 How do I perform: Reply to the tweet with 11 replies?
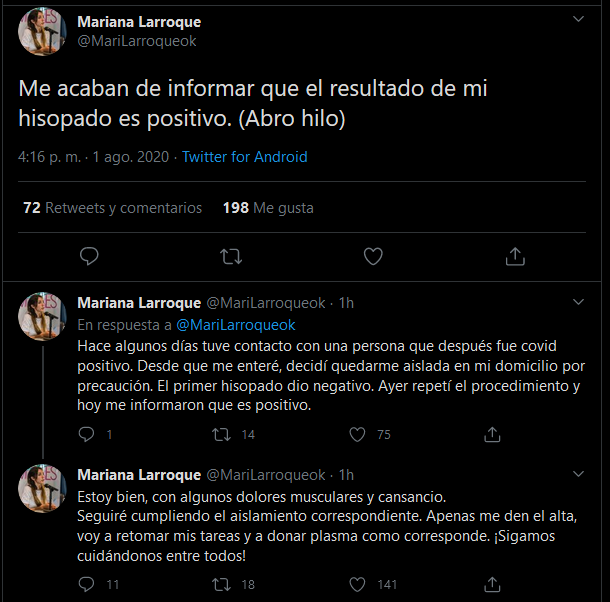click(86, 584)
